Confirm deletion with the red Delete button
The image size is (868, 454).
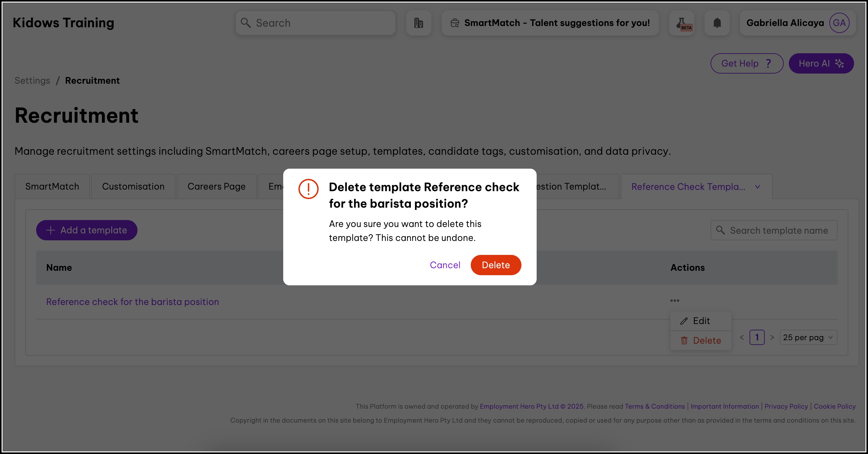pos(496,265)
